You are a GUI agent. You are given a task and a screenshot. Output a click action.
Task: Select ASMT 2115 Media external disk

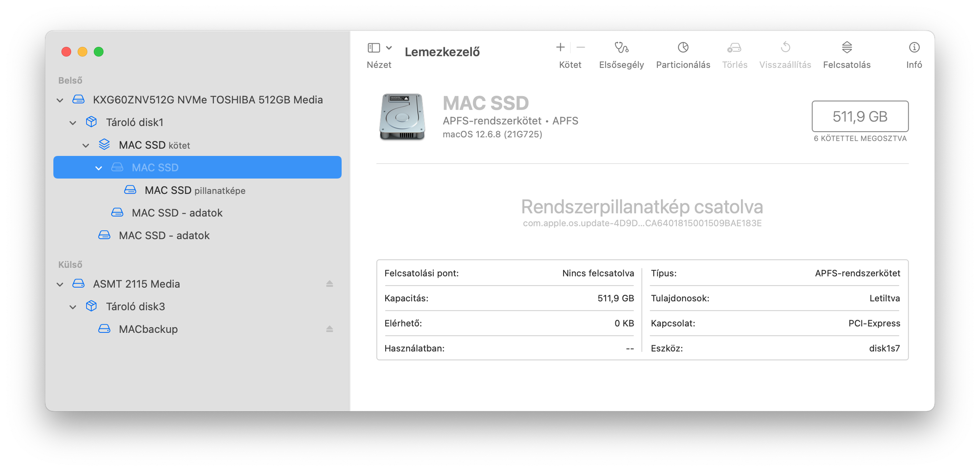coord(197,284)
